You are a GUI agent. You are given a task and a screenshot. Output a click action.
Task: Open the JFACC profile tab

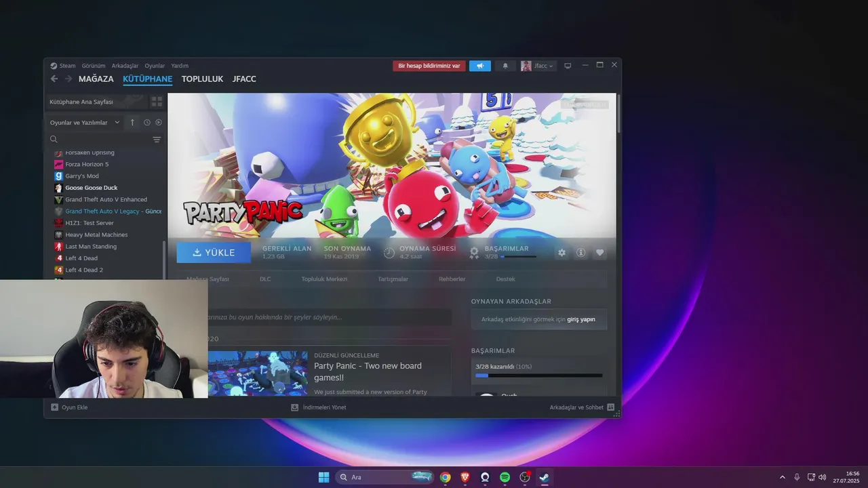pyautogui.click(x=244, y=79)
